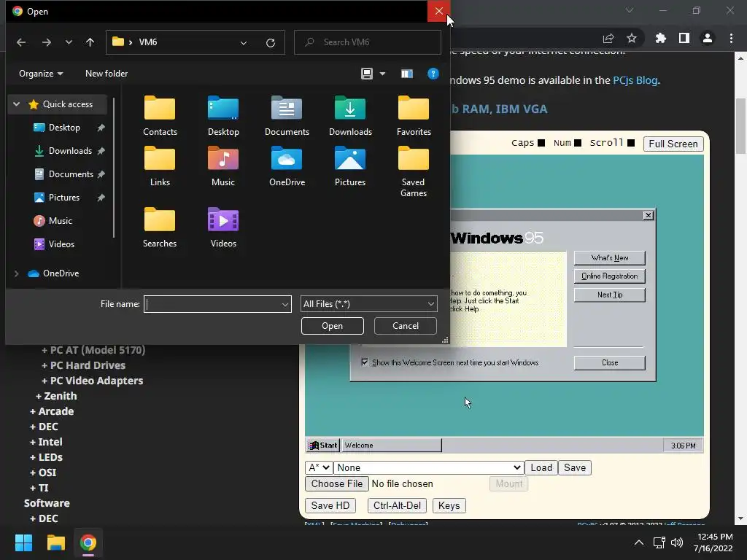The width and height of the screenshot is (747, 560).
Task: Select the Videos folder in the file list
Action: click(223, 227)
